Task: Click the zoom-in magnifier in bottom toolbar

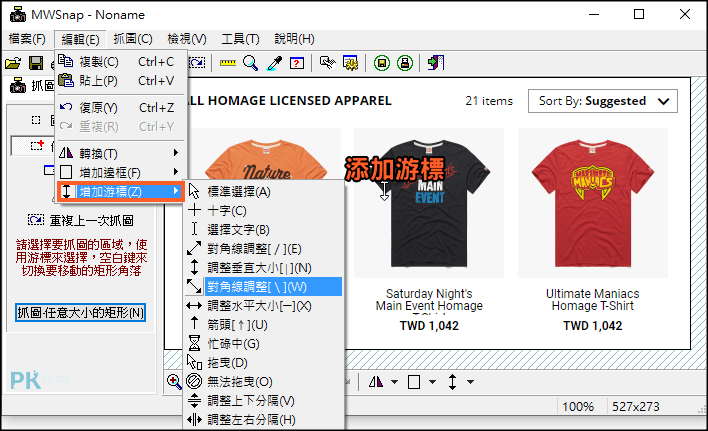Action: 174,382
